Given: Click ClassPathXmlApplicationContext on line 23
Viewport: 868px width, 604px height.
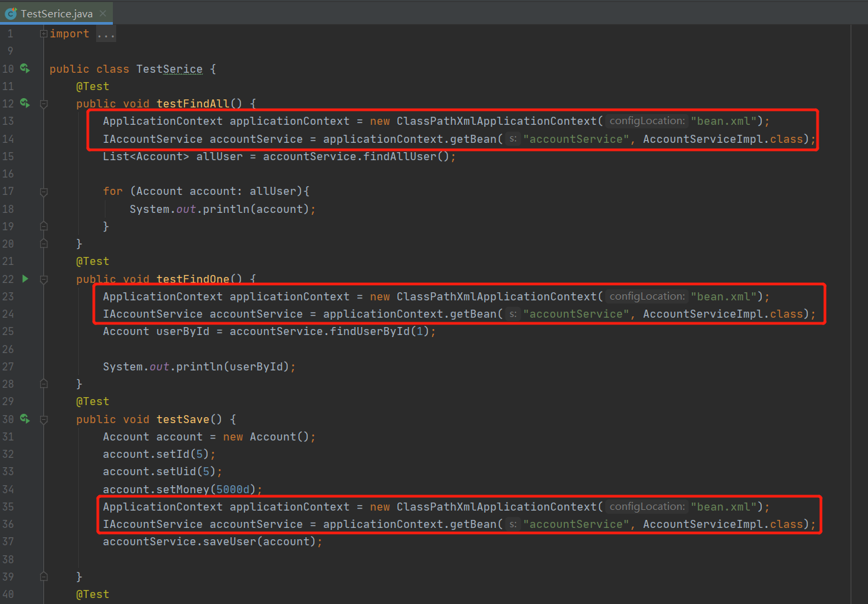Looking at the screenshot, I should coord(496,296).
